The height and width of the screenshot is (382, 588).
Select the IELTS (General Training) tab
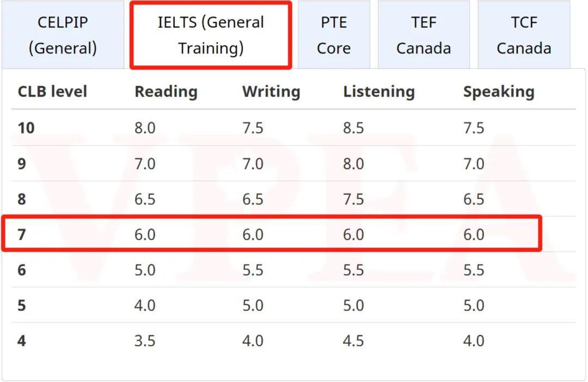(211, 35)
